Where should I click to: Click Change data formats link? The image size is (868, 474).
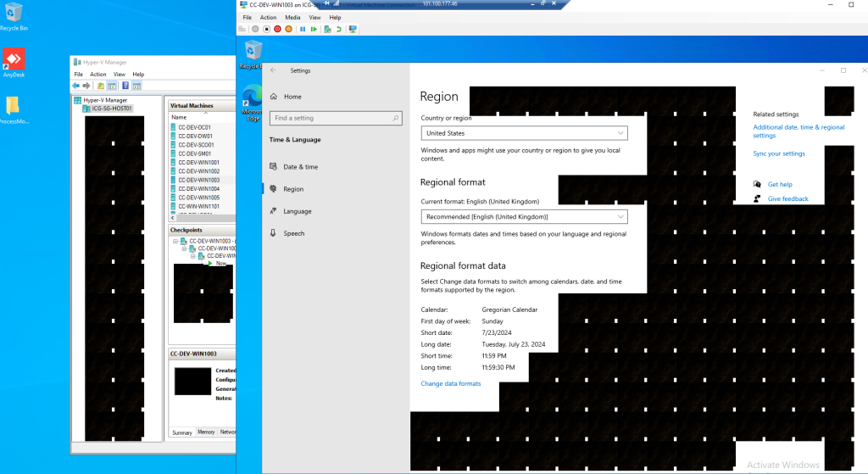coord(451,383)
